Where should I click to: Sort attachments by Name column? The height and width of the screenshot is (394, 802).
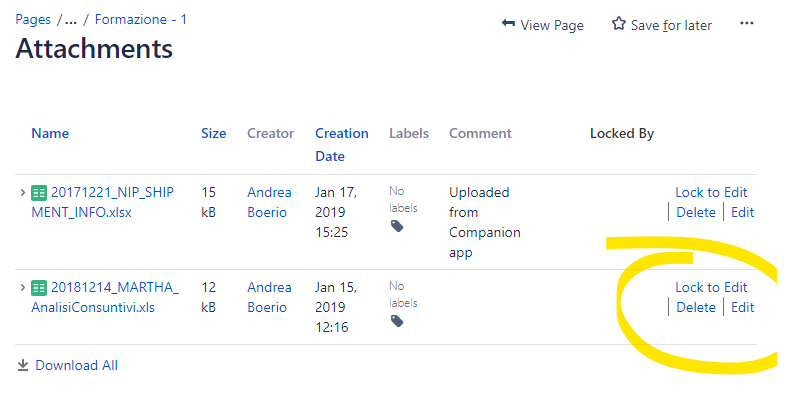(x=50, y=134)
